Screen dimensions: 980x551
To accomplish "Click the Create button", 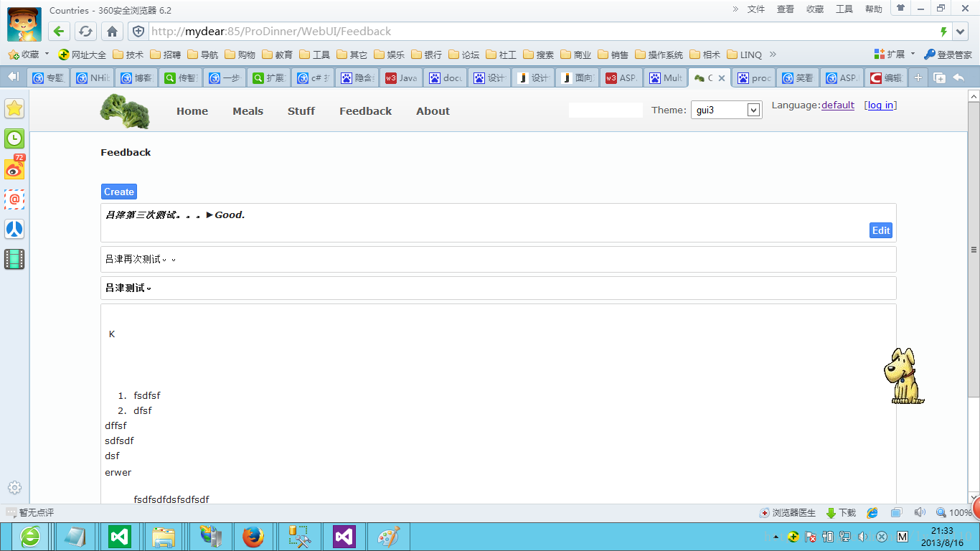I will tap(118, 192).
